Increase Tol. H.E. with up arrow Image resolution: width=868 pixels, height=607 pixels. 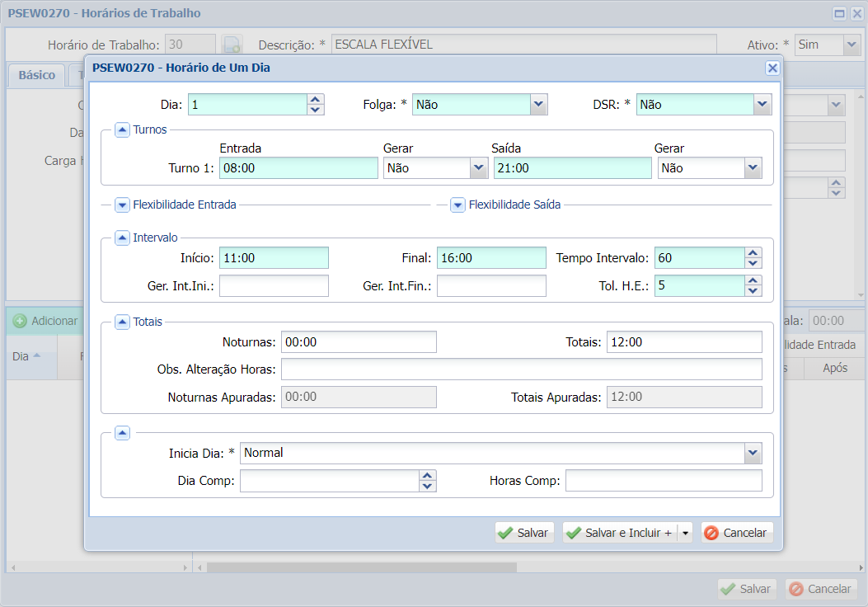tap(753, 280)
